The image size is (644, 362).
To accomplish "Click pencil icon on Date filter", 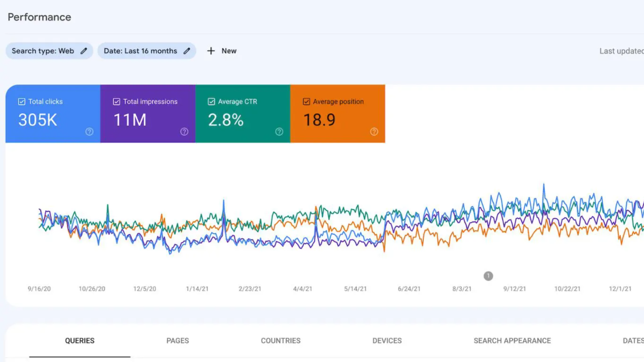I will pos(187,51).
